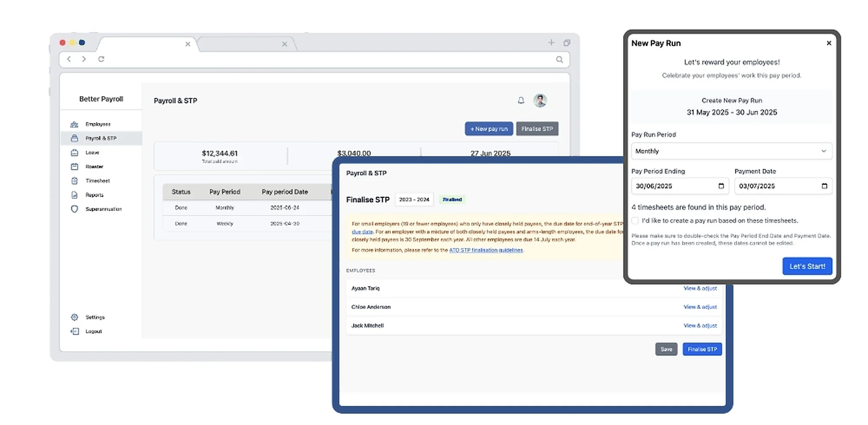This screenshot has width=868, height=425.
Task: Open the Leave section icon
Action: pyautogui.click(x=74, y=153)
